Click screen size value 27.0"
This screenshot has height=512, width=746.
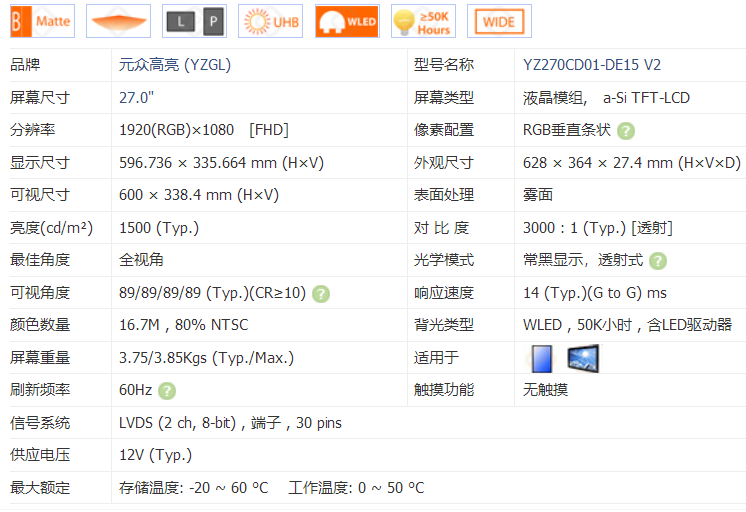[137, 98]
